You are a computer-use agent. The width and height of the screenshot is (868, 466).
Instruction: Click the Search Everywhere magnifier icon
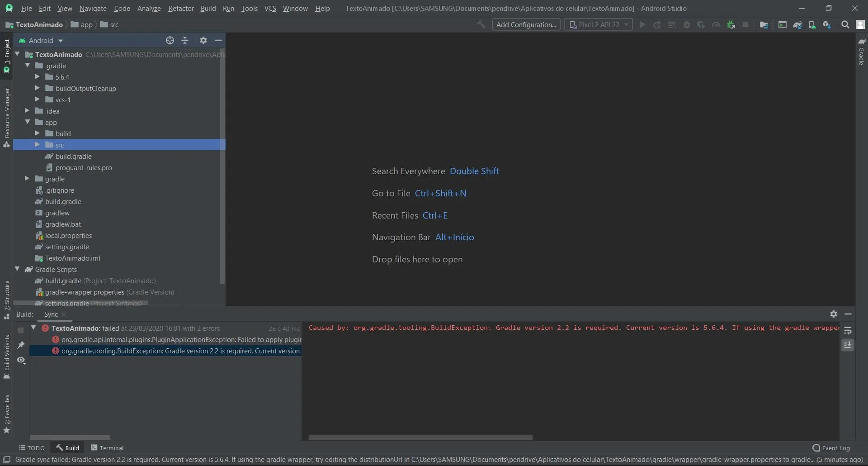[x=845, y=25]
